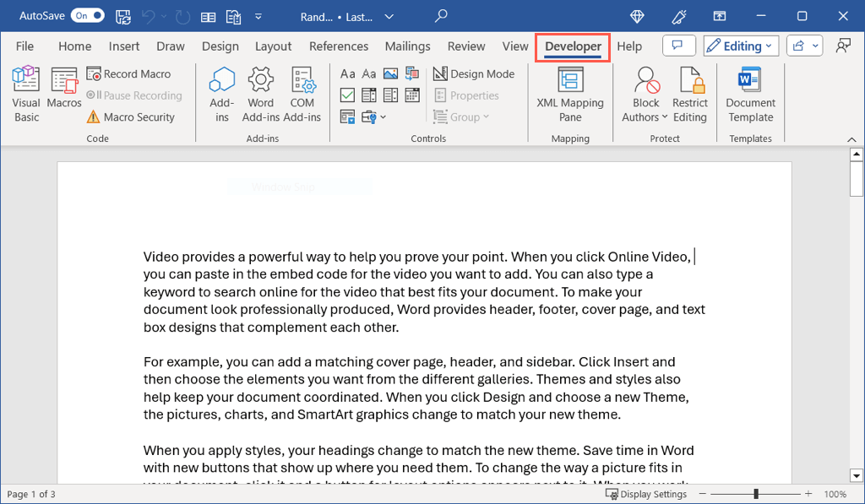Insert a Check Box content control
Screen dimensions: 865x504
pos(347,95)
